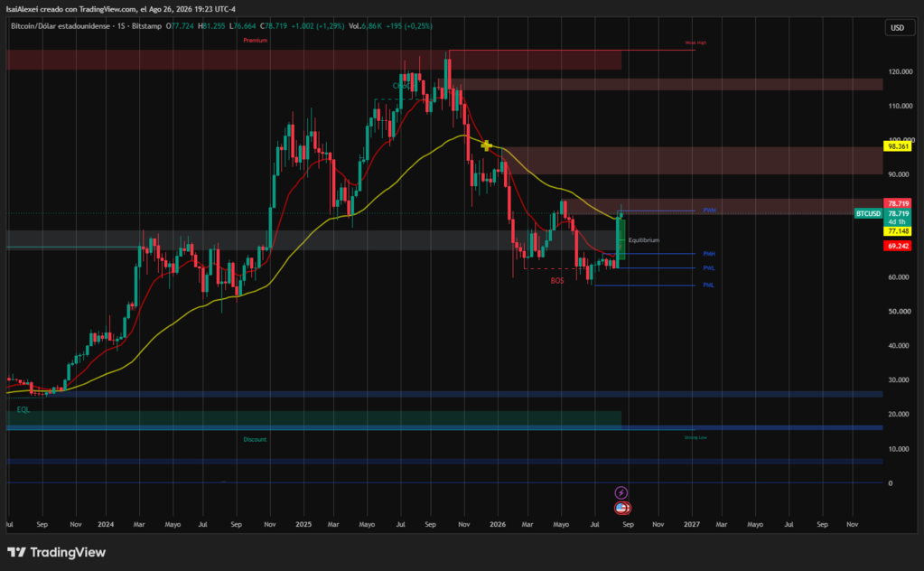
Task: Click the EQL label near bottom left
Action: tap(23, 409)
